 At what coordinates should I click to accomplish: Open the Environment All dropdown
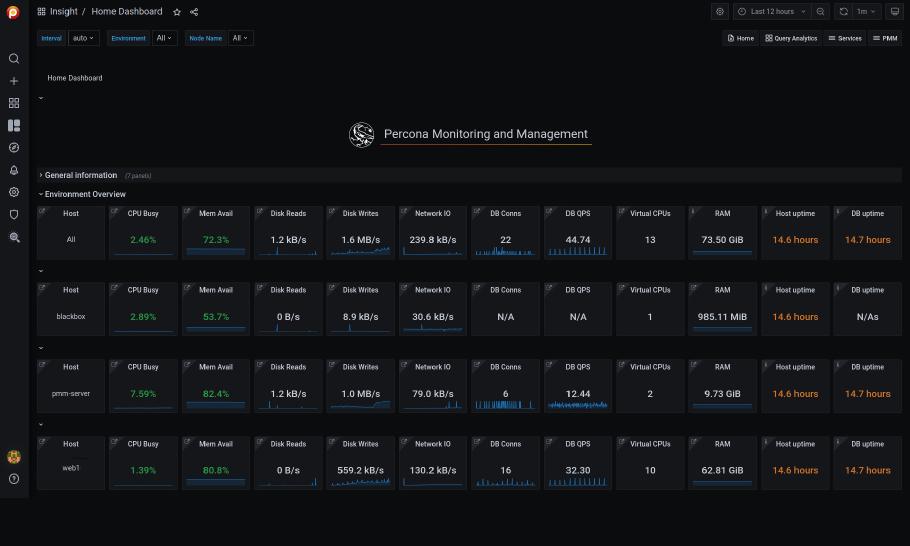pos(164,38)
